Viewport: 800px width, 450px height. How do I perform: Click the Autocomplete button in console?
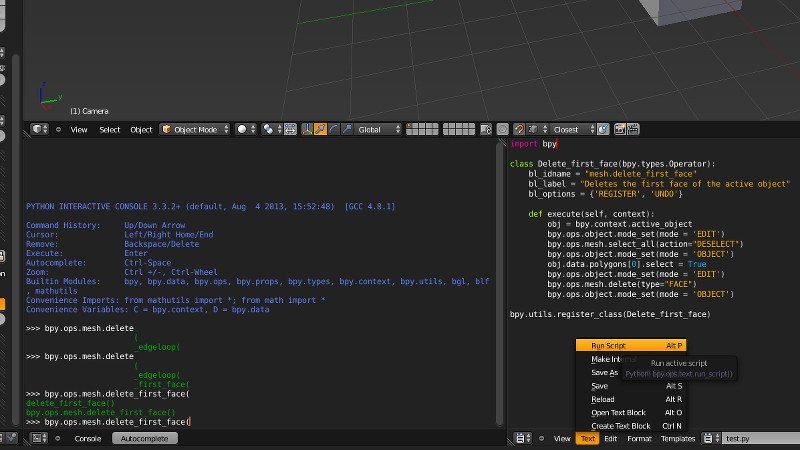[x=144, y=439]
